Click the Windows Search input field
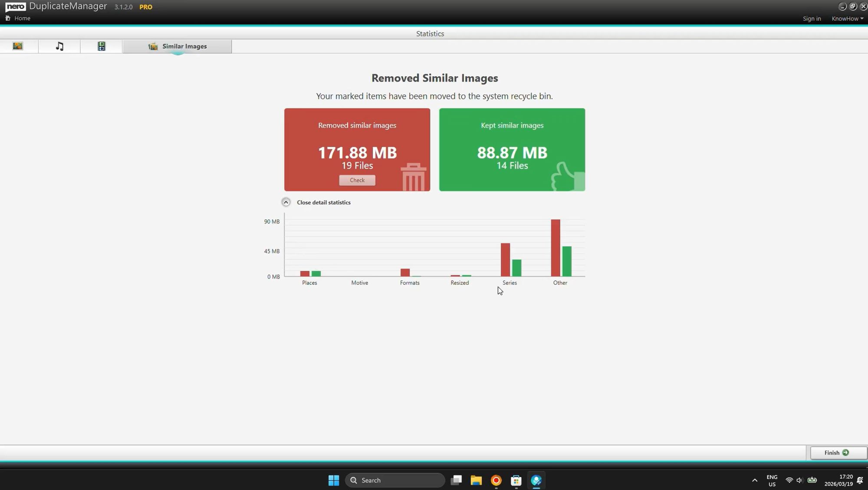The image size is (868, 490). pyautogui.click(x=395, y=480)
